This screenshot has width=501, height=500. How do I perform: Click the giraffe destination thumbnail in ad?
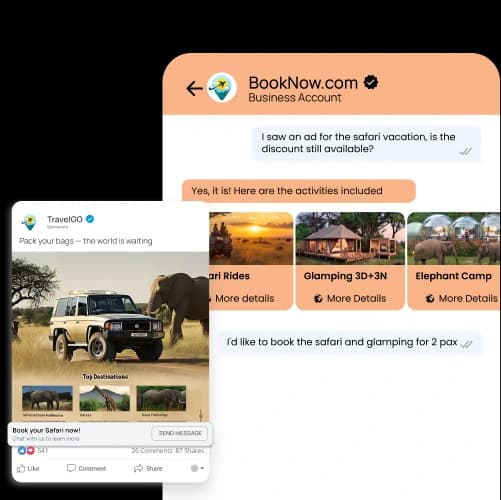coord(105,398)
